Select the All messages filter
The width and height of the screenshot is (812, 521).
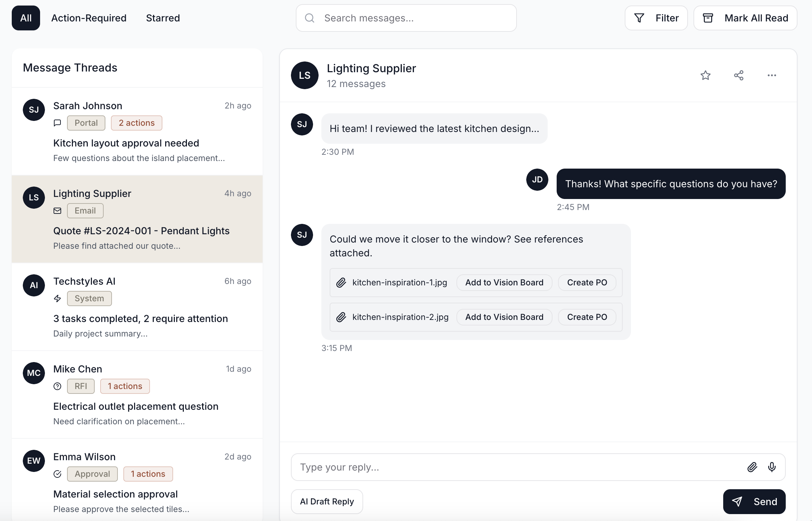pyautogui.click(x=26, y=18)
